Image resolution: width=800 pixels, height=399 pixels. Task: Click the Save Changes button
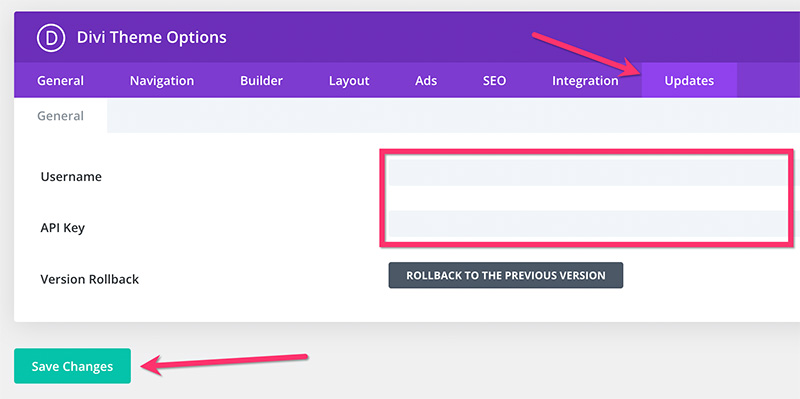click(72, 366)
